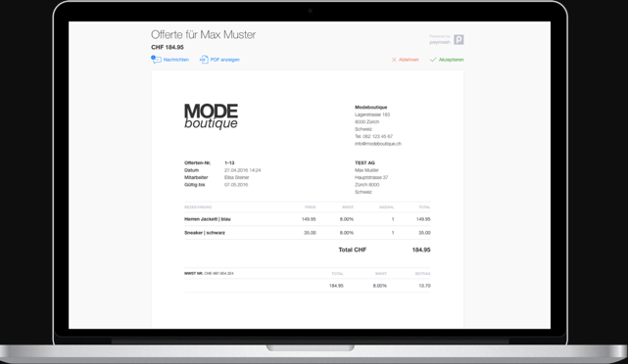Click the info@modeboutique.ch email address
Screen dimensions: 628x364
coord(377,144)
